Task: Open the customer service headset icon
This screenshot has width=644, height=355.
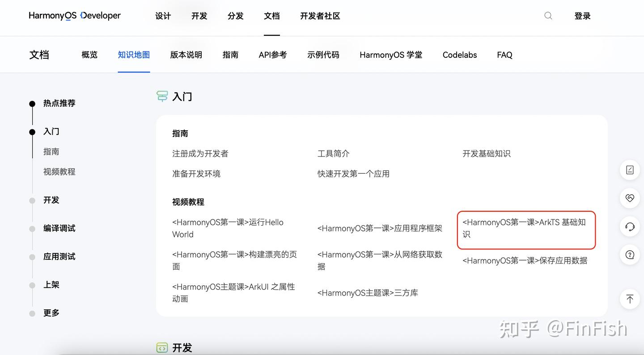Action: 630,227
